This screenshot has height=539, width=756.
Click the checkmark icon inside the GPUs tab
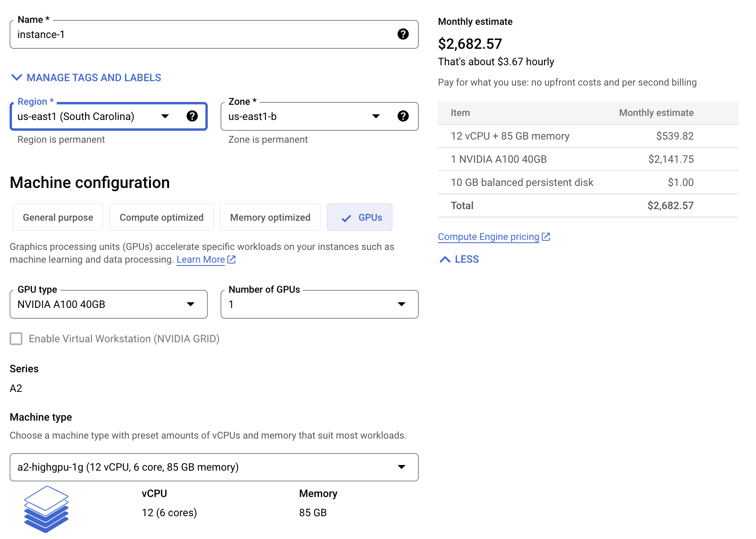tap(346, 218)
